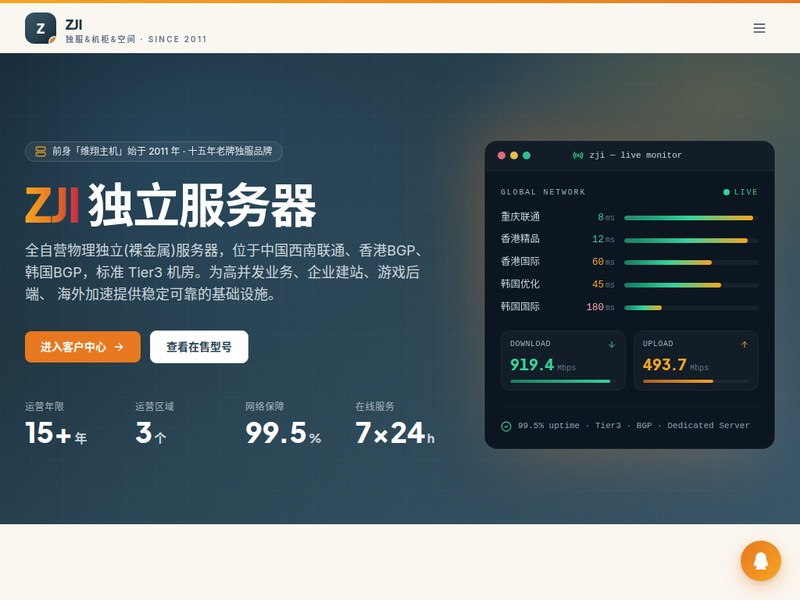Screen dimensions: 800x600
Task: Click the 493.7 Mbps upload value
Action: tap(676, 365)
